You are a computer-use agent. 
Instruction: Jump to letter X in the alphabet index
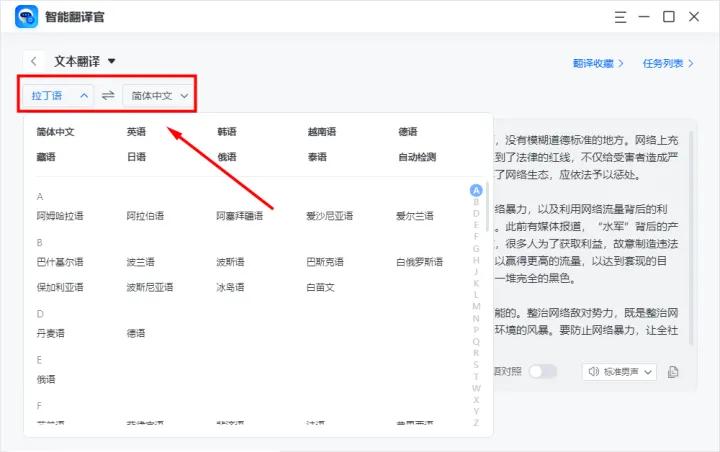click(x=476, y=400)
